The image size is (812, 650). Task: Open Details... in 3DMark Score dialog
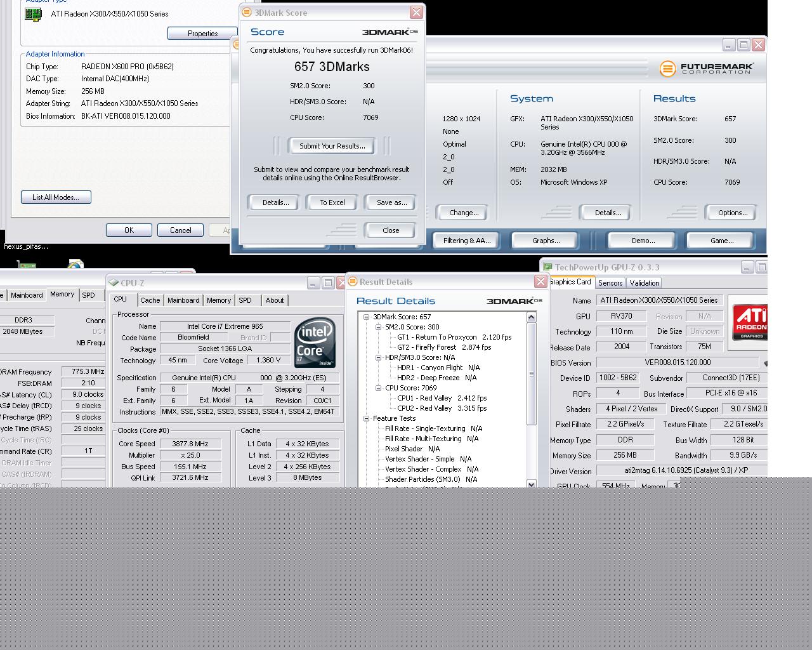(276, 202)
